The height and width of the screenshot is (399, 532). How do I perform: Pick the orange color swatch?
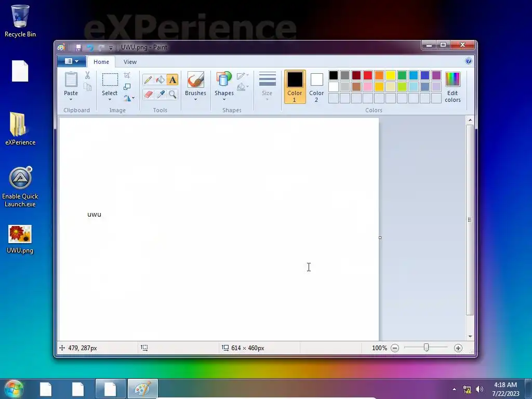coord(379,75)
